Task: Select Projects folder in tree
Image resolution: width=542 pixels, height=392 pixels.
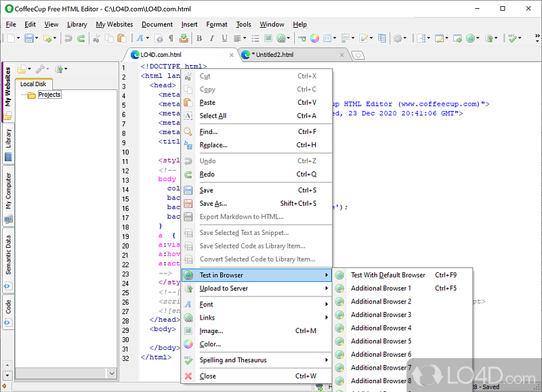Action: pos(49,95)
